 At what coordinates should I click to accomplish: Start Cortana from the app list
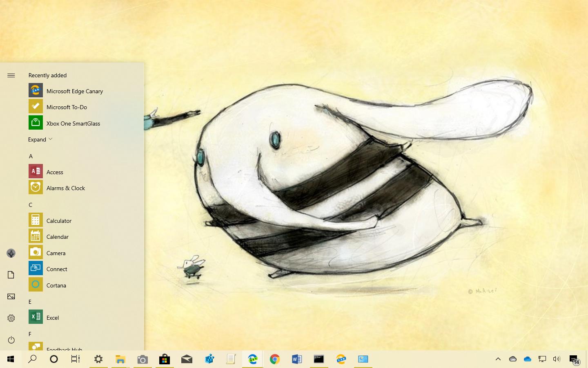(56, 285)
